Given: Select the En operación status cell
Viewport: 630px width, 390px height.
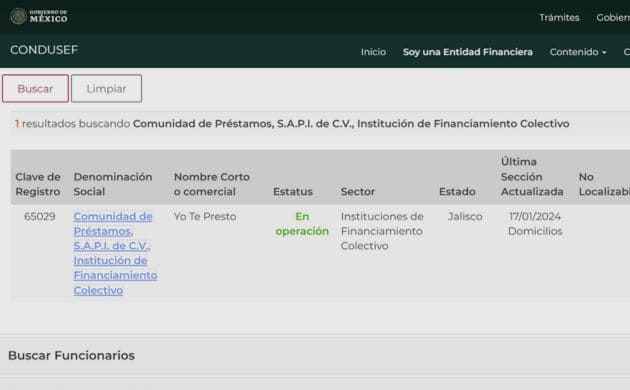Looking at the screenshot, I should click(x=302, y=224).
